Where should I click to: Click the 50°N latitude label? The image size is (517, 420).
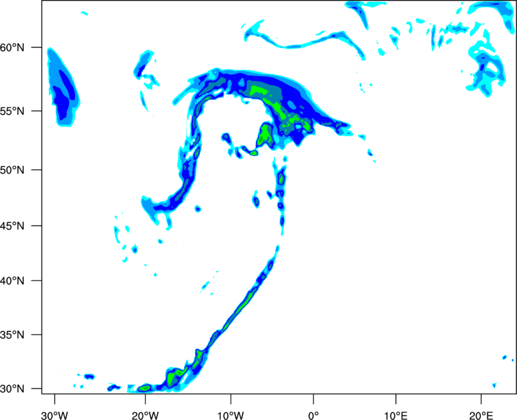coord(12,170)
